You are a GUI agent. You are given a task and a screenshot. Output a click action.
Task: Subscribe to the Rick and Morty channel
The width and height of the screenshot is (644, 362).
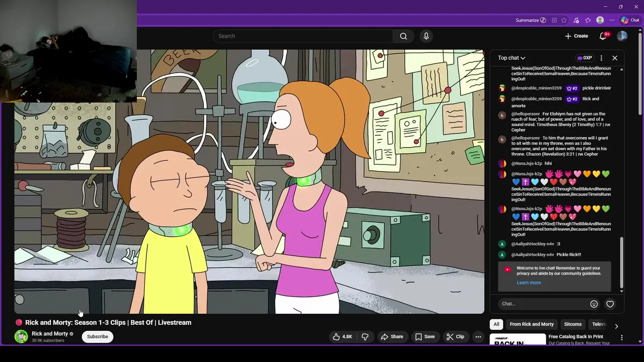[98, 336]
